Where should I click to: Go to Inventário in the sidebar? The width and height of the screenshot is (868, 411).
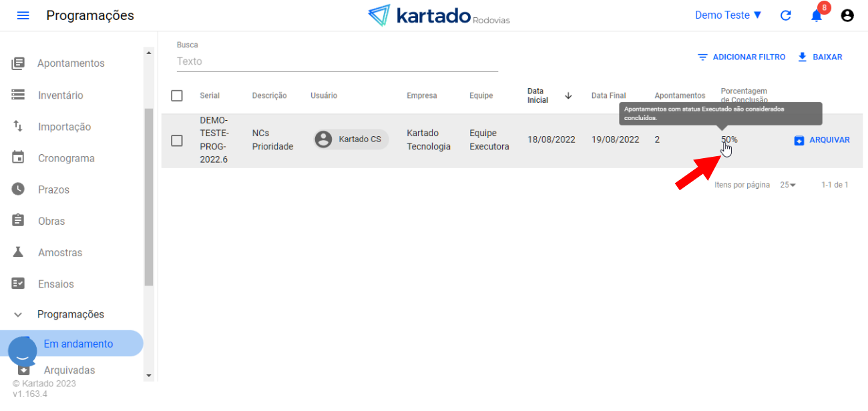pyautogui.click(x=61, y=95)
